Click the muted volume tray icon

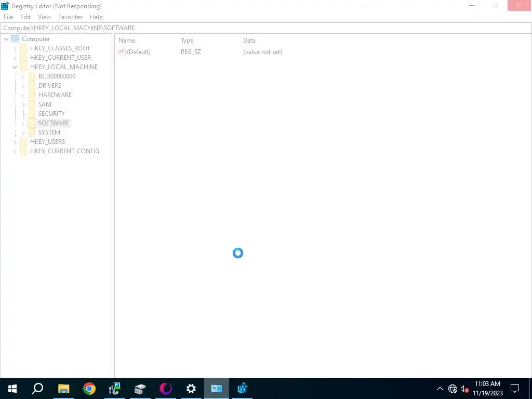click(465, 389)
